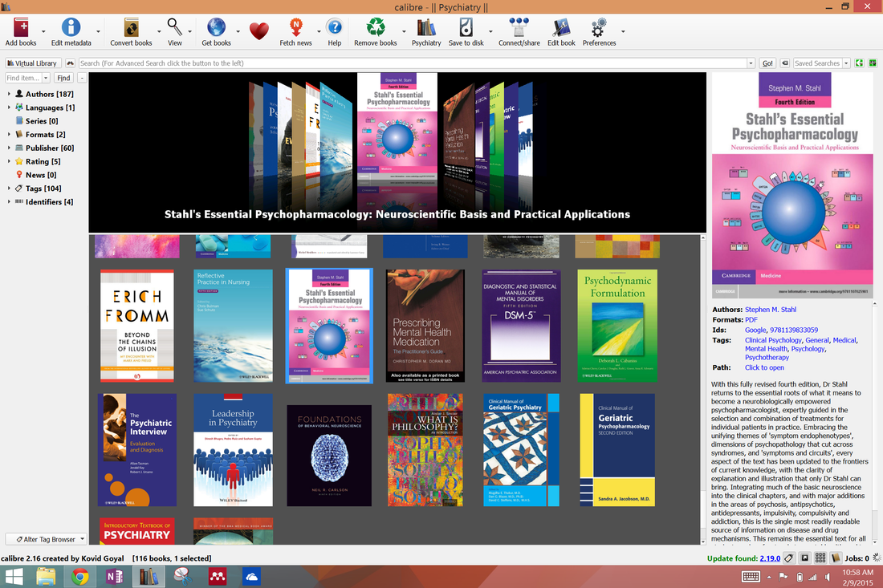Click the Jobs spinner icon
The image size is (883, 588).
[877, 558]
